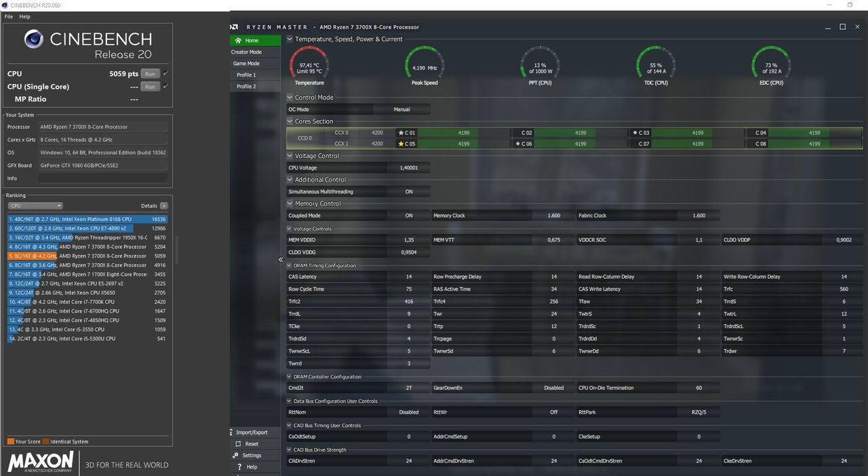
Task: Select the Intel Xeon Platinum 8168 ranking row
Action: click(87, 219)
